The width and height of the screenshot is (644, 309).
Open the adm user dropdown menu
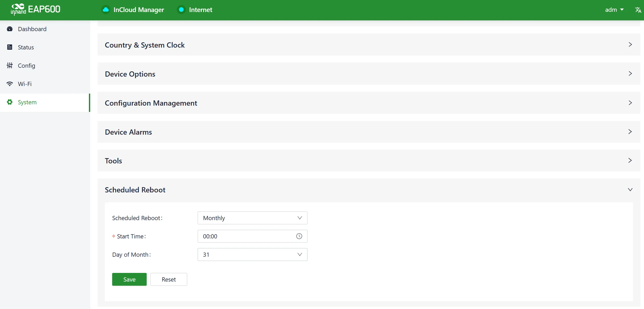(x=614, y=10)
